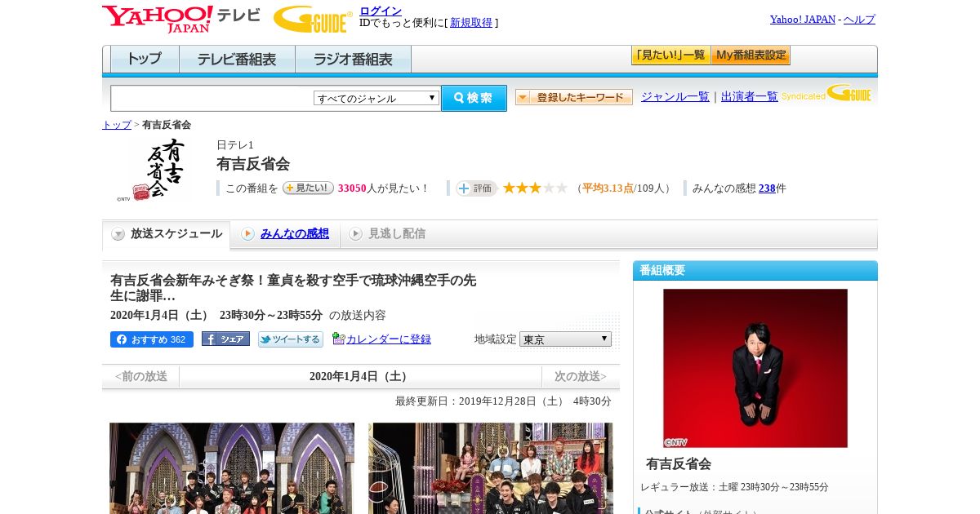Open the ログイン link

tap(381, 11)
